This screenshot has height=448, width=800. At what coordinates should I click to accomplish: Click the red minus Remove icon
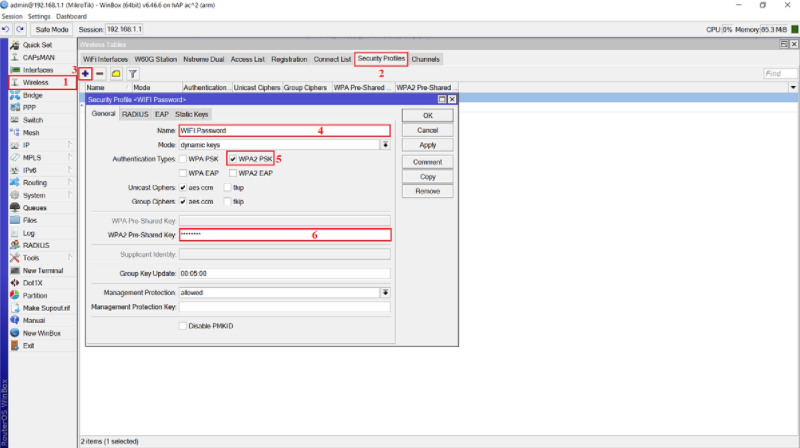point(100,74)
